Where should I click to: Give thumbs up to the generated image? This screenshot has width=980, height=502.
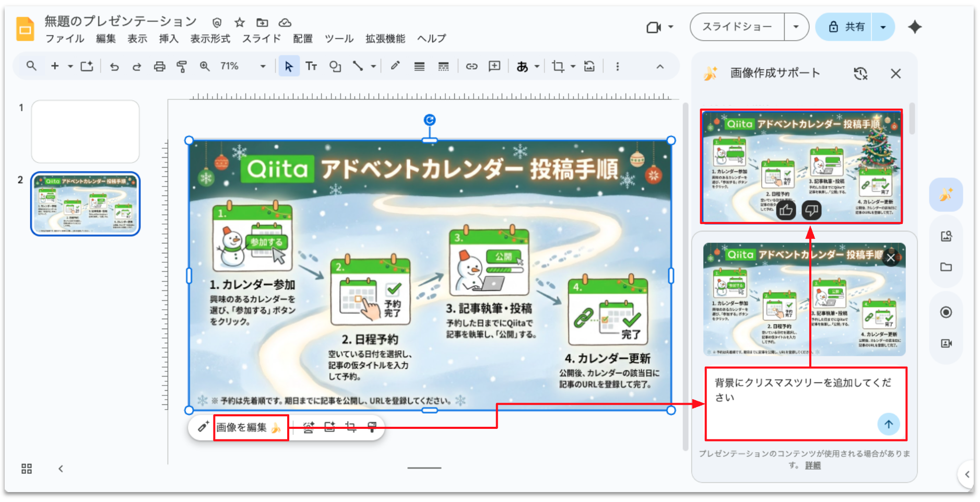[x=786, y=211]
